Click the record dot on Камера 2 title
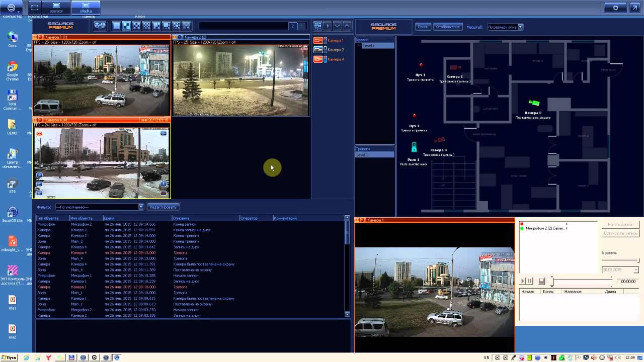This screenshot has width=644, height=362. coord(180,37)
